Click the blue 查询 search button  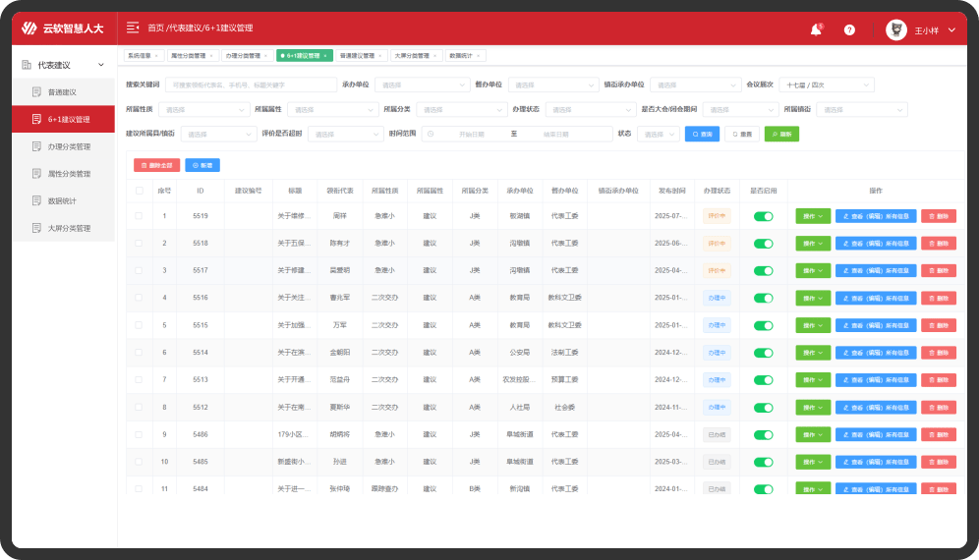(x=702, y=134)
